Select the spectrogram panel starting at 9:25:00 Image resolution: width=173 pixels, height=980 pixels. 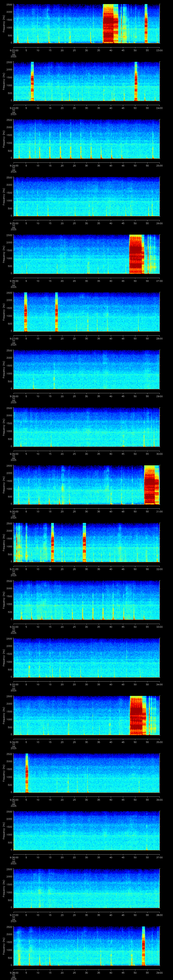[87, 197]
